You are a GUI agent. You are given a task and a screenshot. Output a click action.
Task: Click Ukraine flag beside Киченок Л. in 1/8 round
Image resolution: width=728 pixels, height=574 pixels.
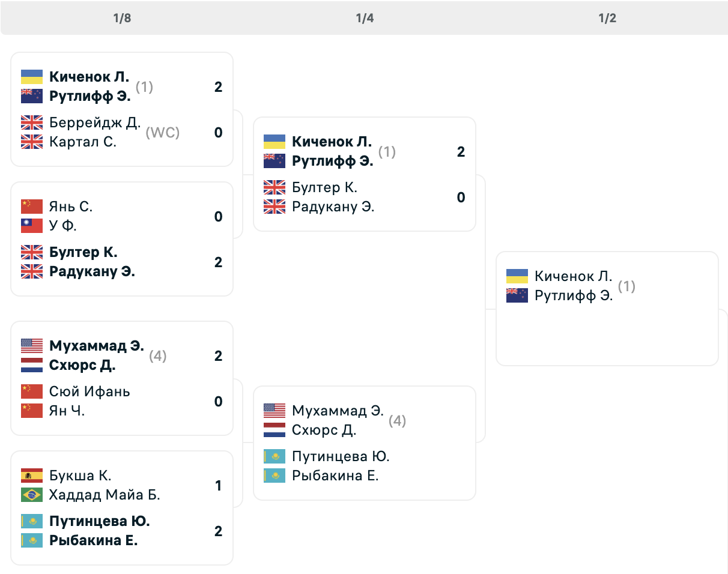point(32,77)
